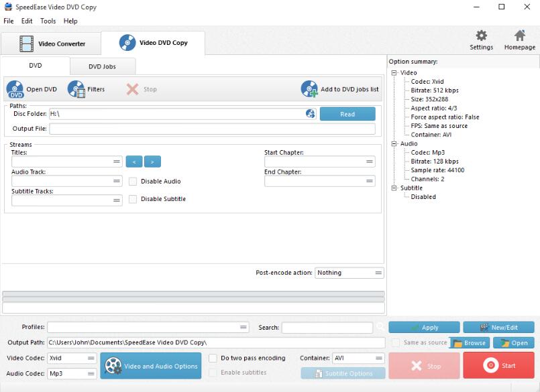Viewport: 540px width, 392px height.
Task: Click inside the Search field
Action: [329, 327]
